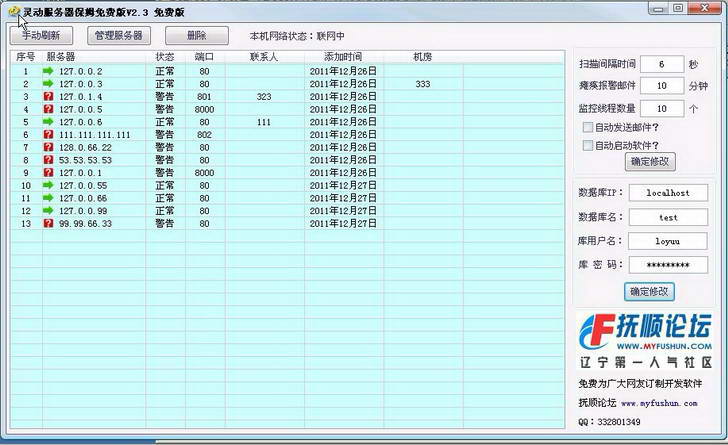Click the 抚顺论坛 logo banner

645,341
